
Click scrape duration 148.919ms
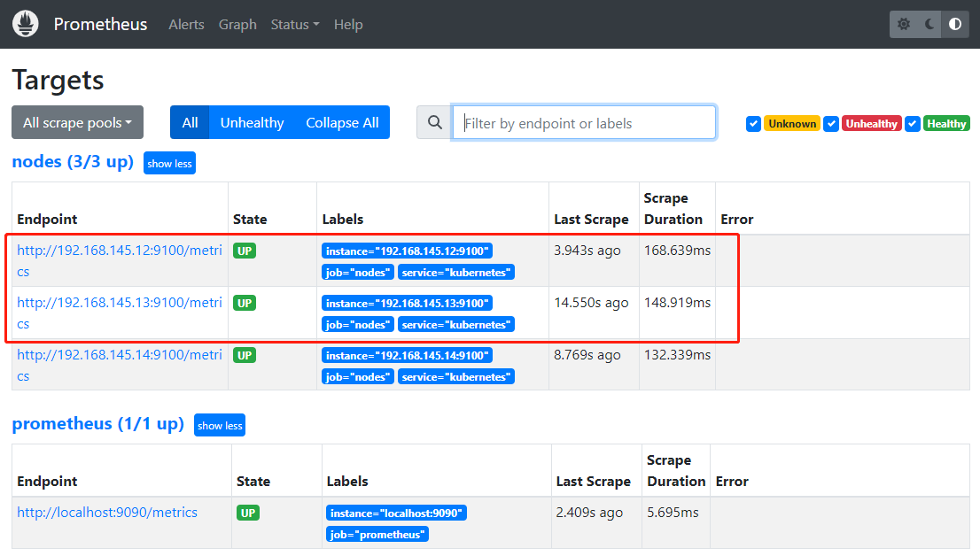click(x=678, y=303)
